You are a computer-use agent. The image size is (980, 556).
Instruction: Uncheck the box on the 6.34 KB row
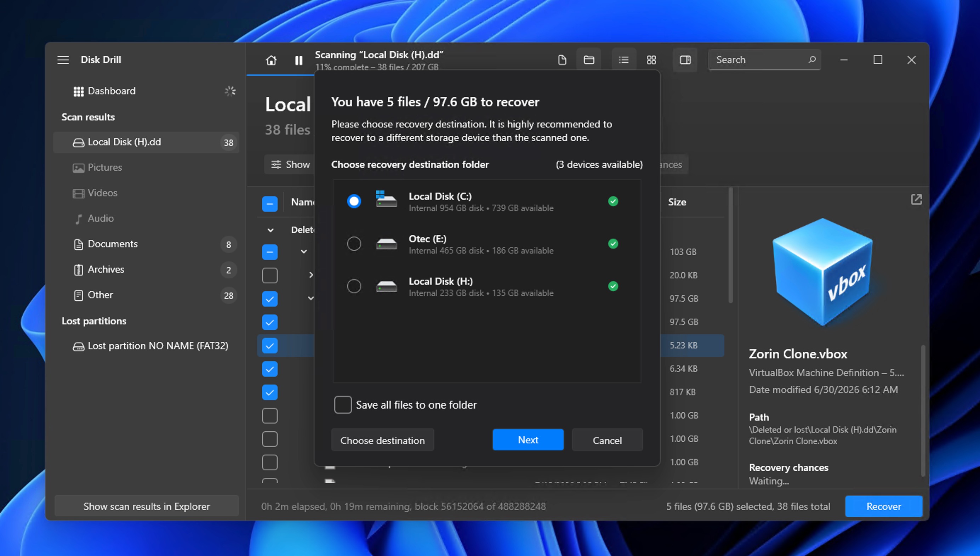click(269, 369)
